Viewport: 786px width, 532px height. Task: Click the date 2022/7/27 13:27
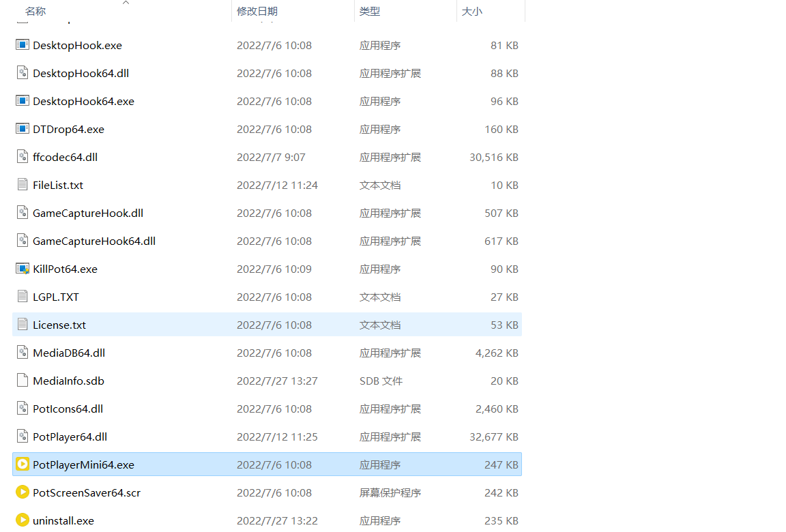277,381
